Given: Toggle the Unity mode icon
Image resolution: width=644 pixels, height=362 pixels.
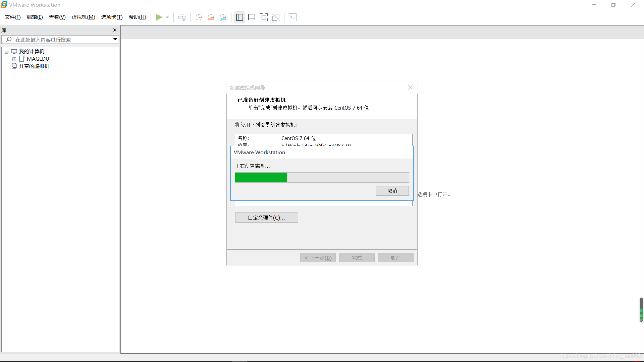Looking at the screenshot, I should pyautogui.click(x=276, y=17).
